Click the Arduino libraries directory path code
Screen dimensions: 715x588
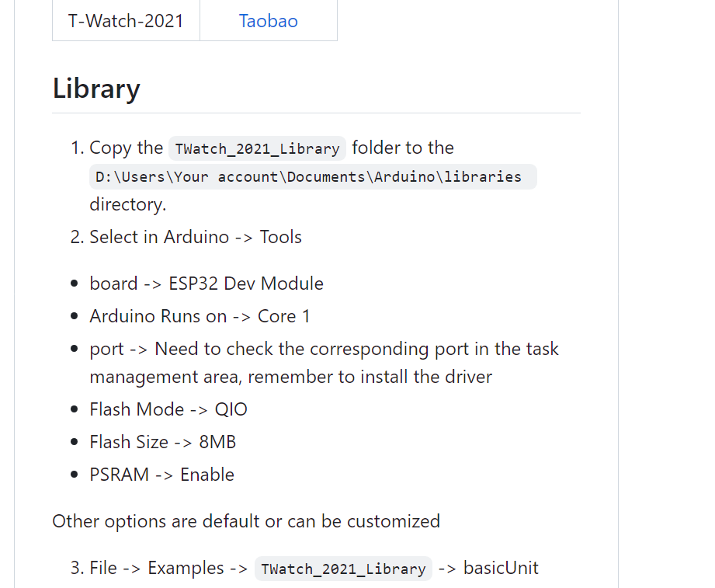(308, 177)
